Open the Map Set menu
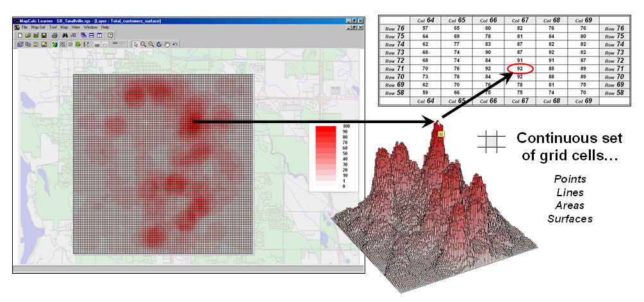 coord(38,28)
